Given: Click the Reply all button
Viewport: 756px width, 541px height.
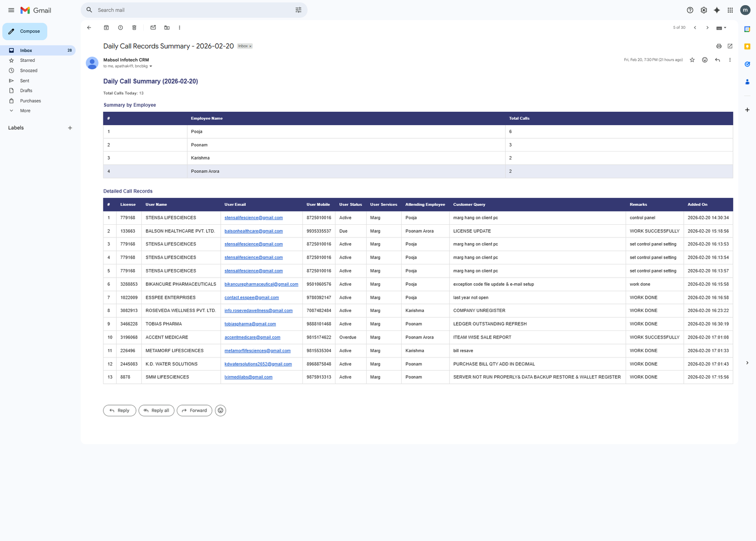Looking at the screenshot, I should click(156, 411).
